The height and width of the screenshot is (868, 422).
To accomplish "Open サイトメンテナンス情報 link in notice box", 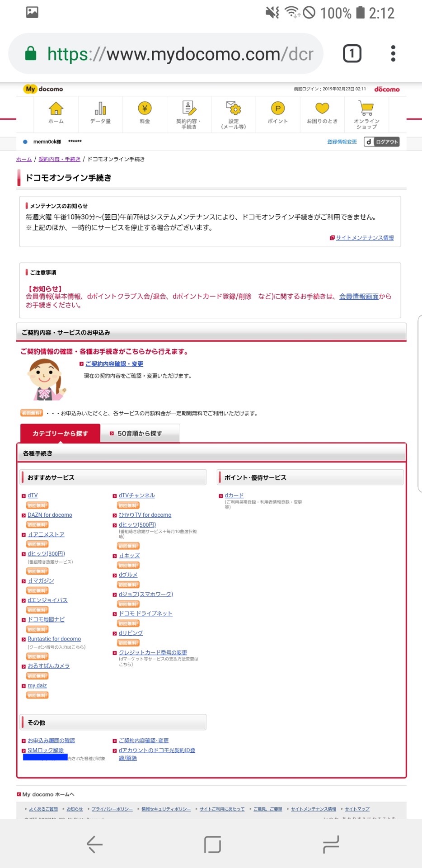I will pyautogui.click(x=365, y=238).
